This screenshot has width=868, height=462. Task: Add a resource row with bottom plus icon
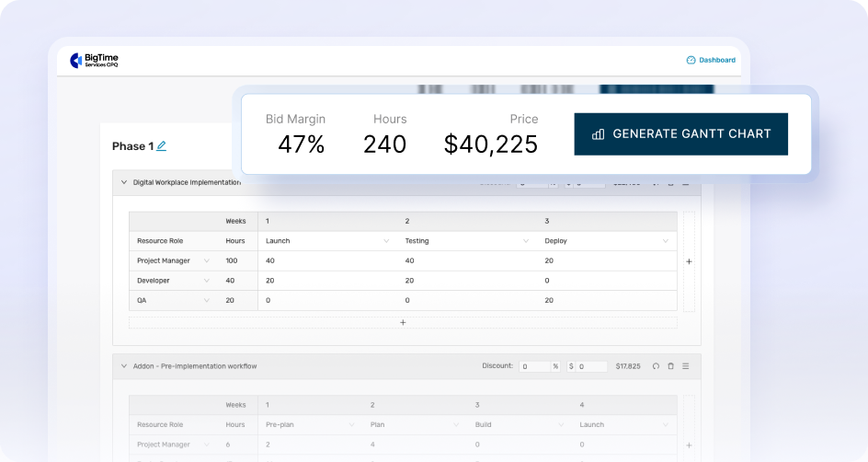403,323
